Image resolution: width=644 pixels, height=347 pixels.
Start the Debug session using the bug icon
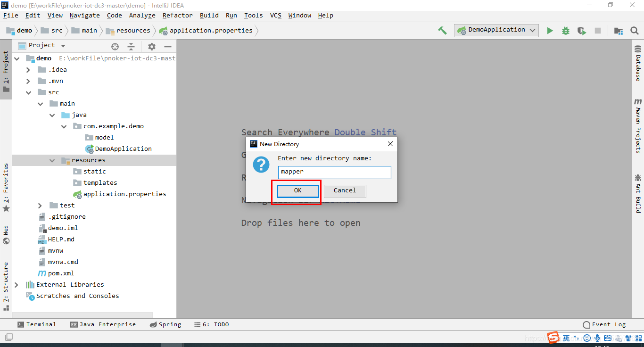click(565, 30)
